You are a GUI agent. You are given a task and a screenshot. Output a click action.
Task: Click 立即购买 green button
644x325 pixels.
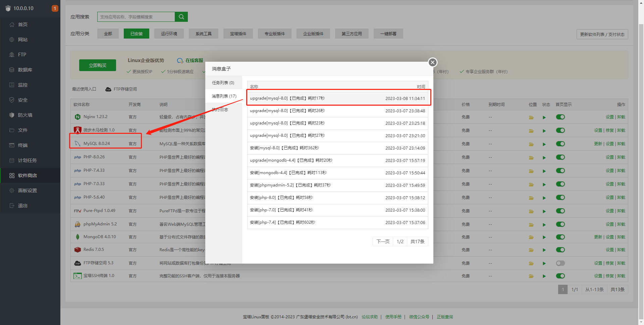tap(98, 65)
